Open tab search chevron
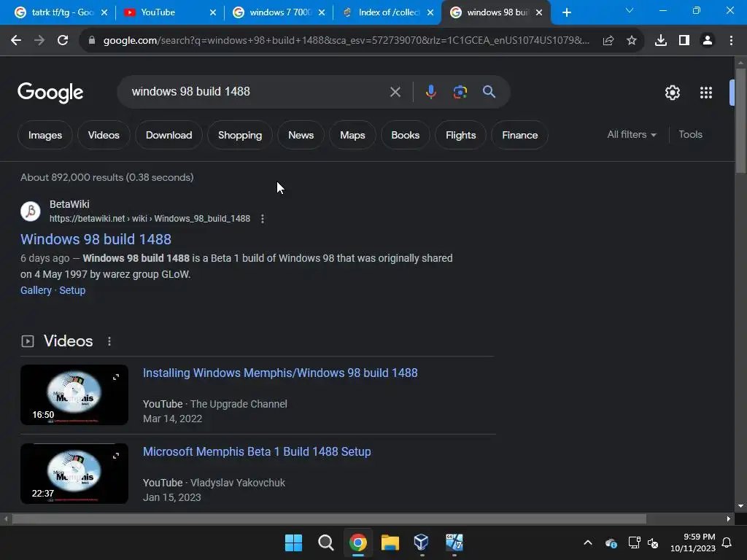The image size is (747, 560). pos(630,10)
